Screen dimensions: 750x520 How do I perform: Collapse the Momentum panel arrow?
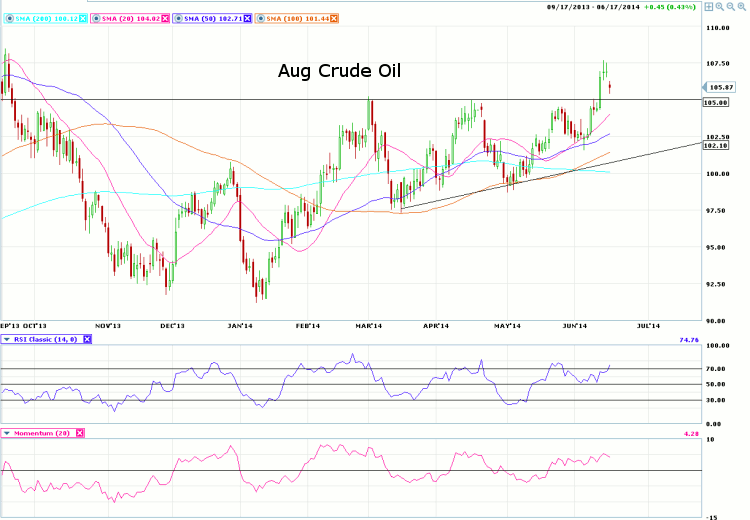(x=6, y=432)
